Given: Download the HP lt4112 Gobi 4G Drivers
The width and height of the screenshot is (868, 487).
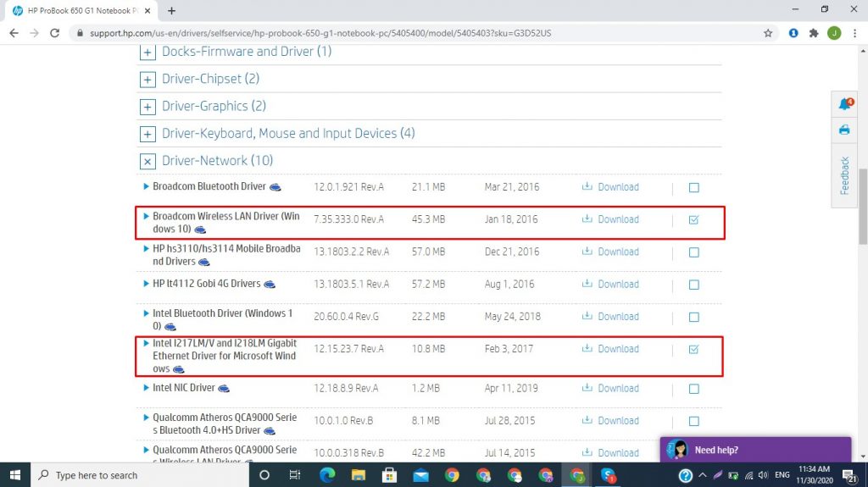Looking at the screenshot, I should click(610, 285).
